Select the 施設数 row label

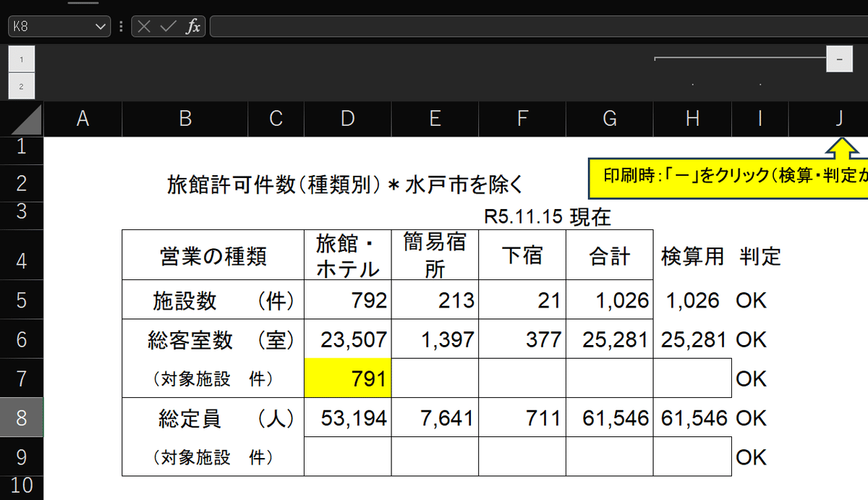(x=213, y=300)
